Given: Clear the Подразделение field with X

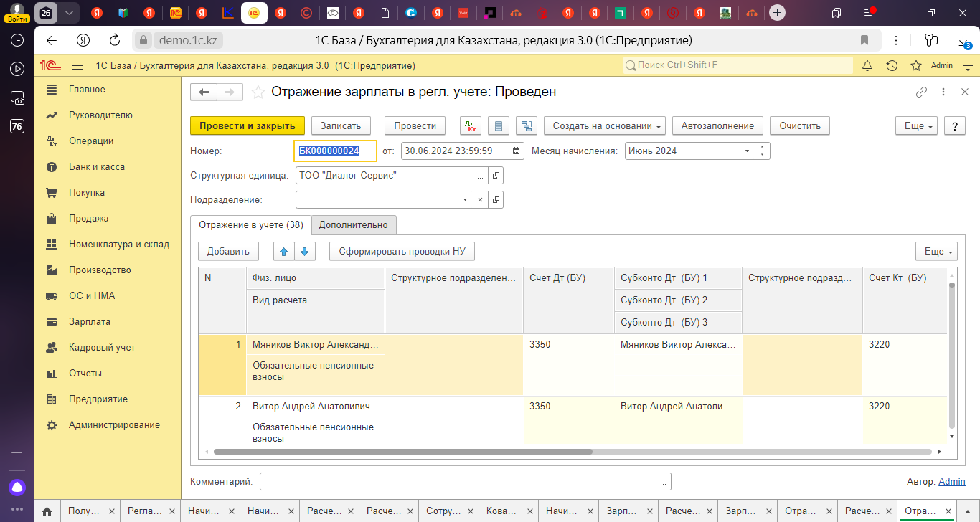Looking at the screenshot, I should [x=481, y=200].
